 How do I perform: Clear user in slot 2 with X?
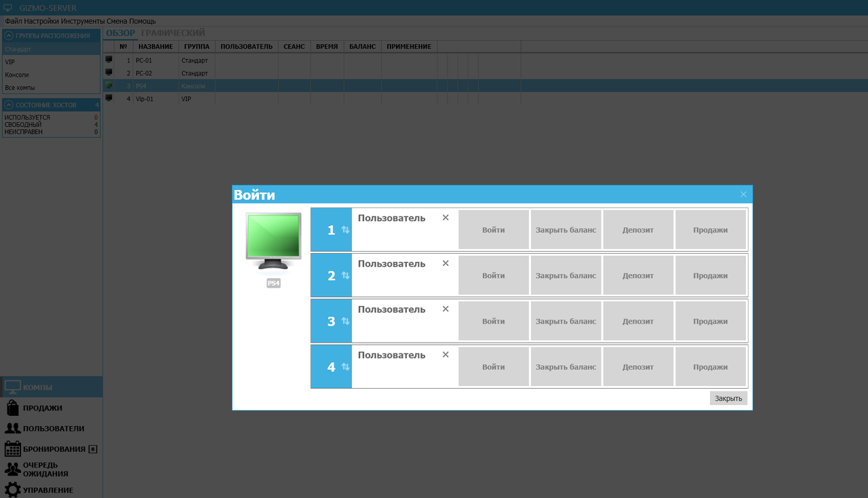pyautogui.click(x=446, y=263)
